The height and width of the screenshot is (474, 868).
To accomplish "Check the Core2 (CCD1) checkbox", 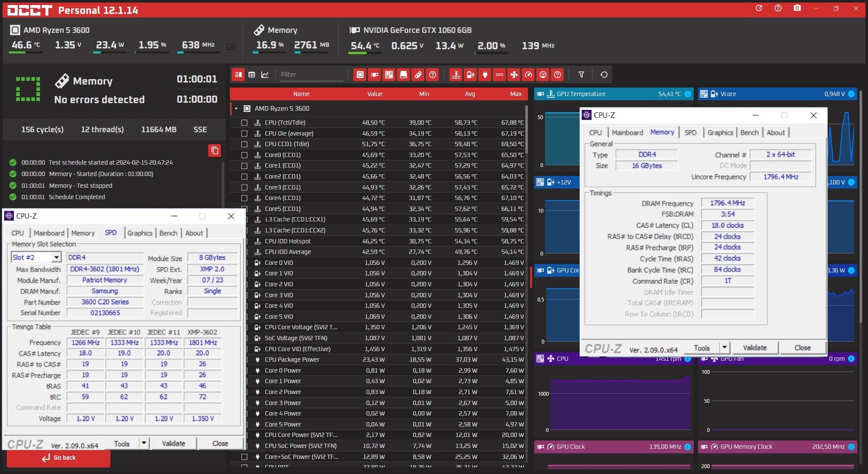I will click(x=244, y=176).
